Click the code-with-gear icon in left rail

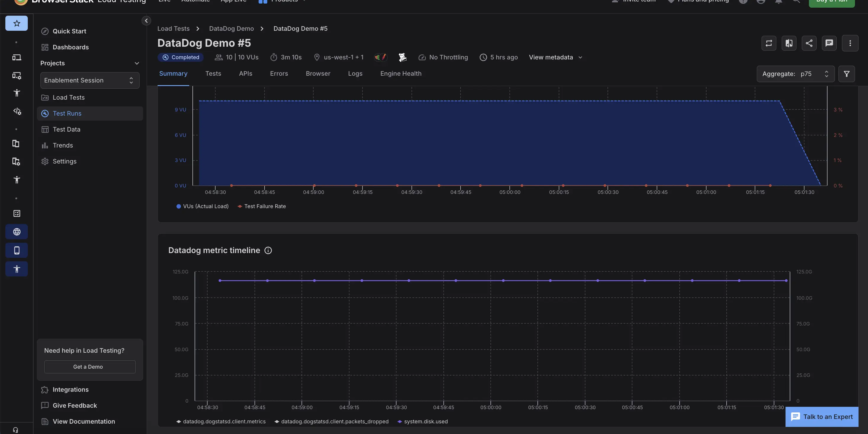17,111
